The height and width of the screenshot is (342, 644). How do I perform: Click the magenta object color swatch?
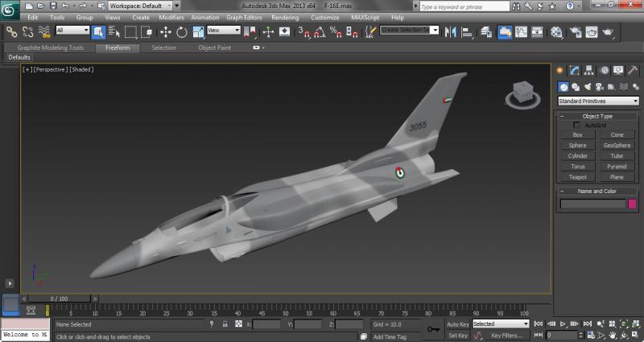click(x=632, y=204)
